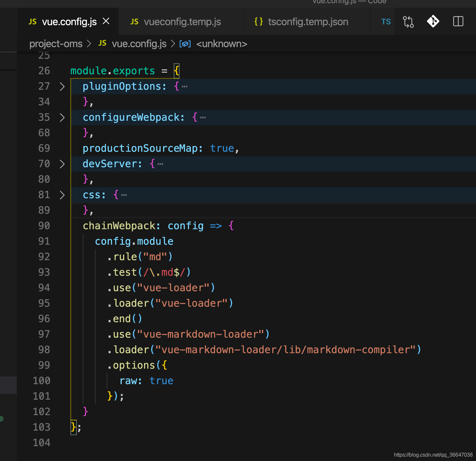Click the css property name
This screenshot has height=461, width=476.
pos(91,195)
